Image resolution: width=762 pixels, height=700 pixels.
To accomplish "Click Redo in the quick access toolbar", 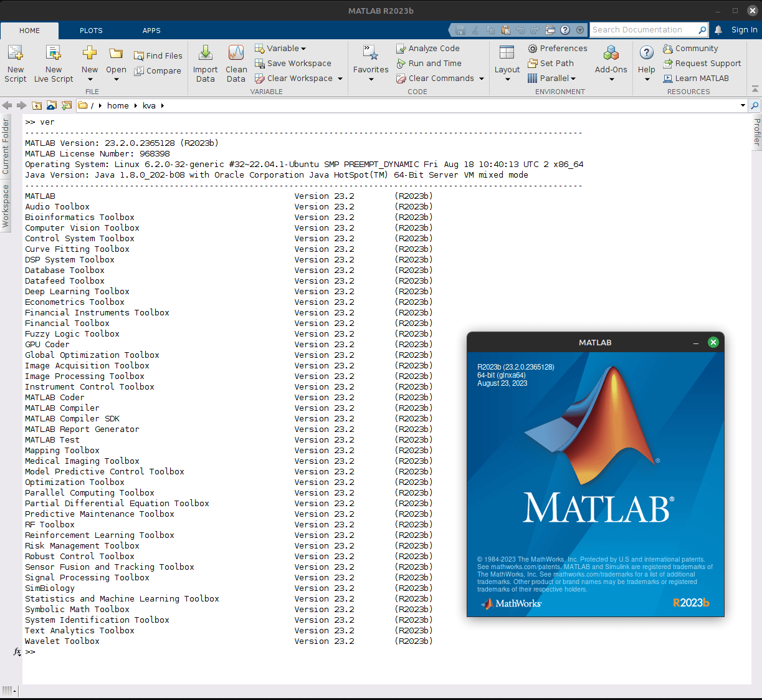I will point(535,30).
